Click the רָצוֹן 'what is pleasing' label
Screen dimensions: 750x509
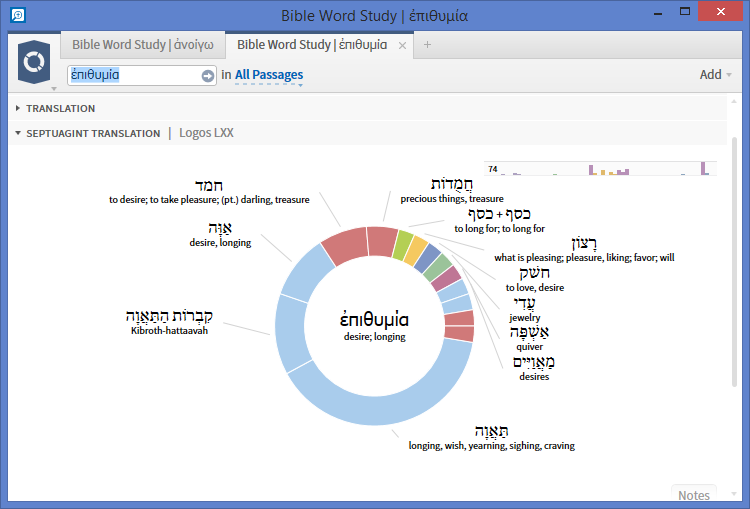click(584, 250)
